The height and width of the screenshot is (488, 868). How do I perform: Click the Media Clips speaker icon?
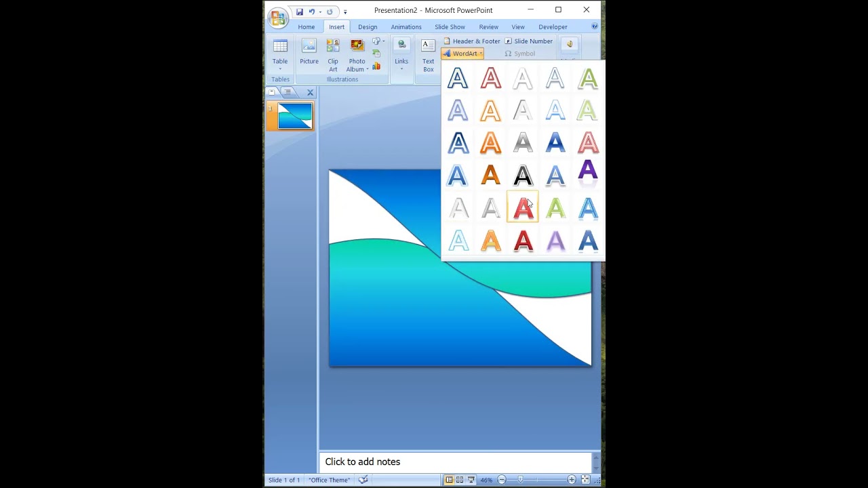569,45
